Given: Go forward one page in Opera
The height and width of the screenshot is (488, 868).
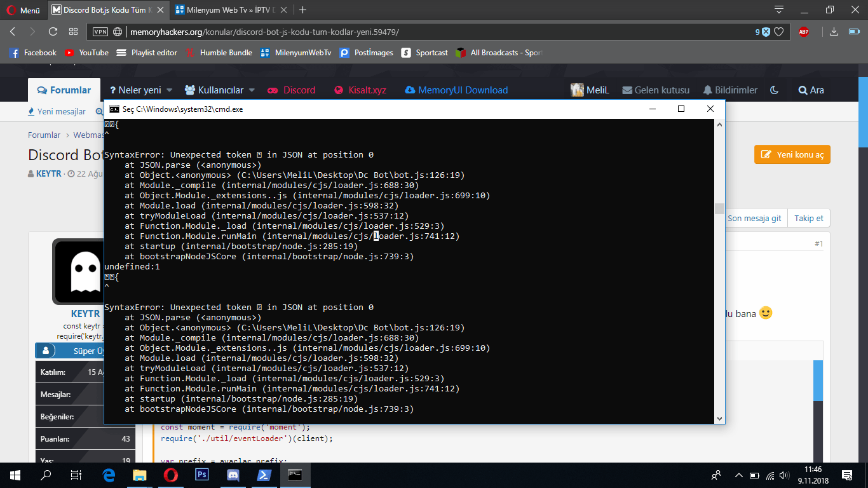Looking at the screenshot, I should [x=32, y=32].
